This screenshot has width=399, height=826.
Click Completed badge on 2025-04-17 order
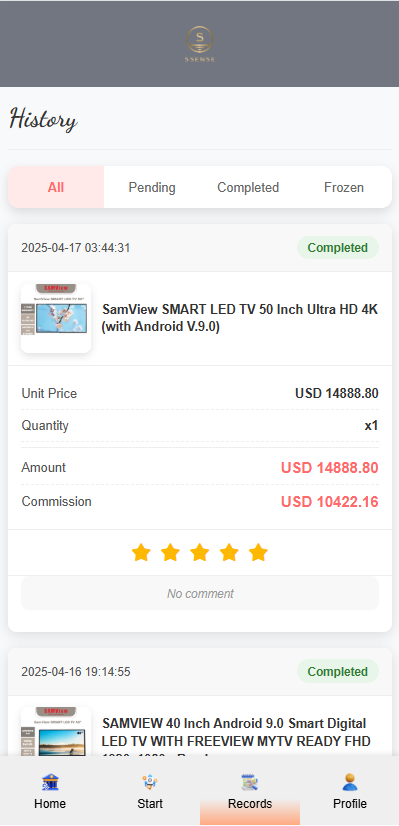point(338,248)
